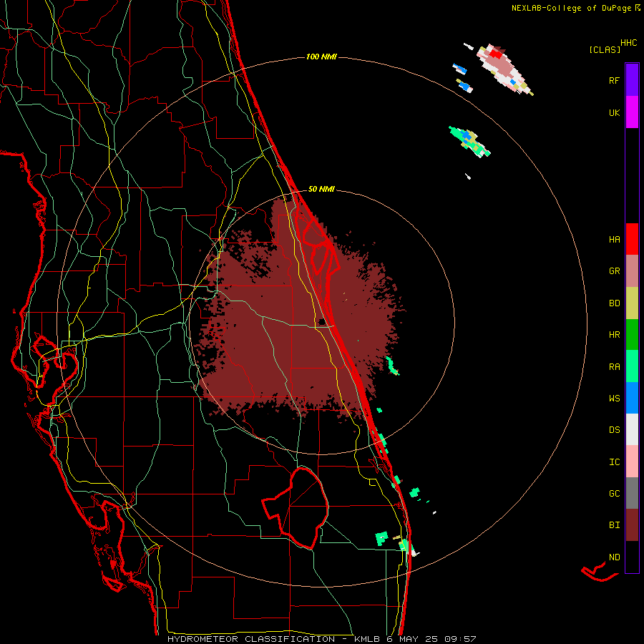644x644 pixels.
Task: Click the RA light-green legend swatch
Action: 632,366
